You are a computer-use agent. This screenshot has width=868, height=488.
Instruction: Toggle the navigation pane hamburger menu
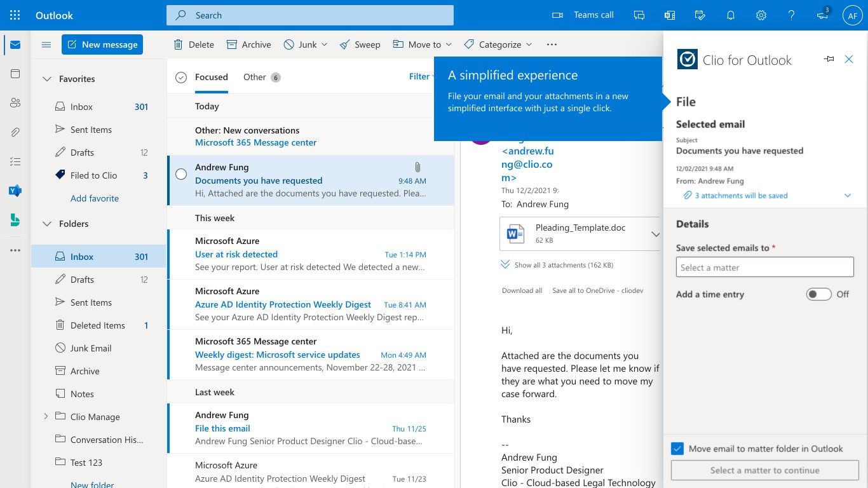tap(46, 44)
